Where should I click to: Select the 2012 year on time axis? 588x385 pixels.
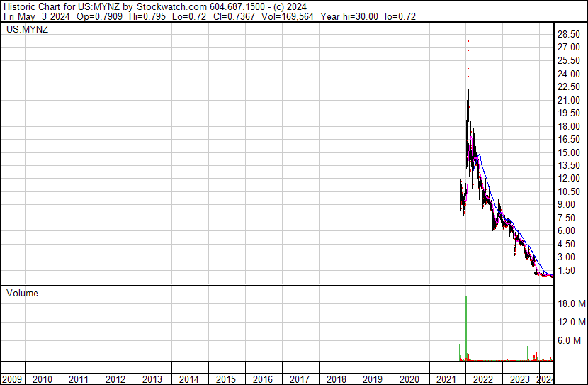[x=115, y=379]
